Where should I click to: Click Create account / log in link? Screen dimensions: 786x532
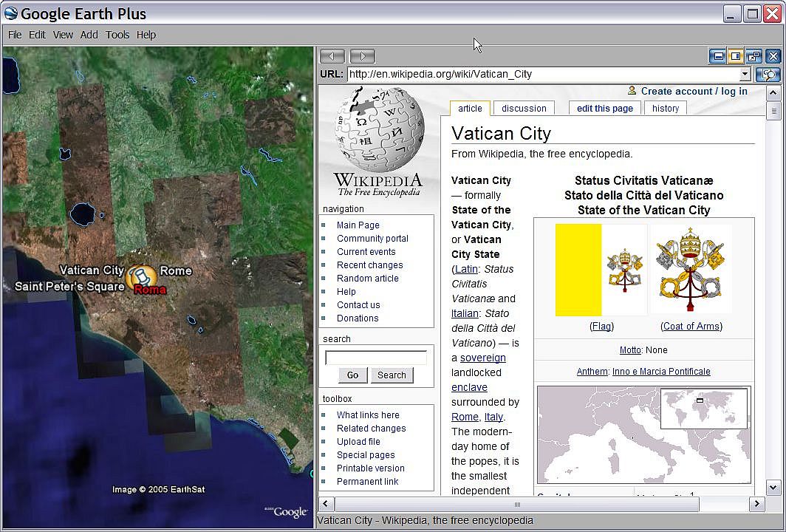pos(694,92)
